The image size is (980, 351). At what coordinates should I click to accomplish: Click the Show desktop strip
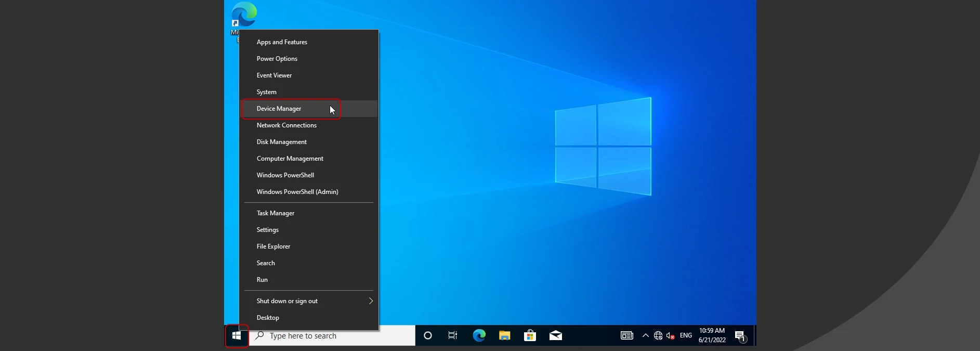pos(755,336)
